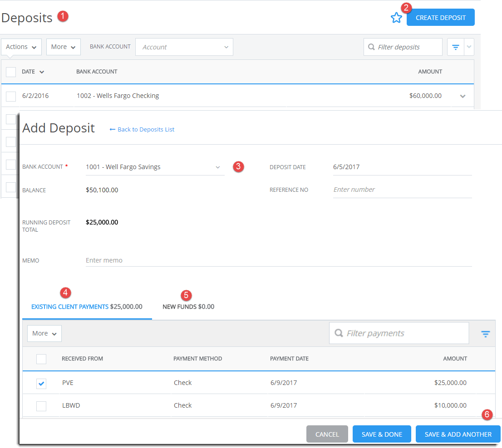Click Save & Add Another
Image resolution: width=502 pixels, height=448 pixels.
click(x=458, y=434)
